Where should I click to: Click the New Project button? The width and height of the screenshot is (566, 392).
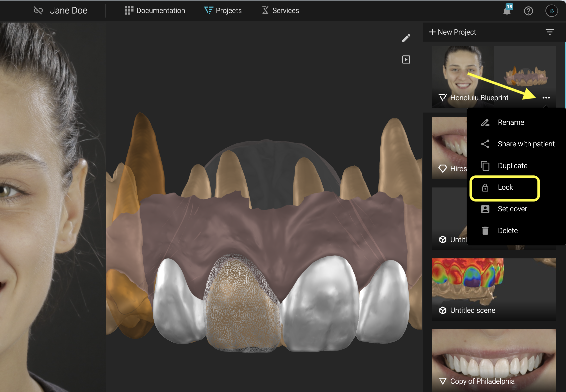click(452, 32)
